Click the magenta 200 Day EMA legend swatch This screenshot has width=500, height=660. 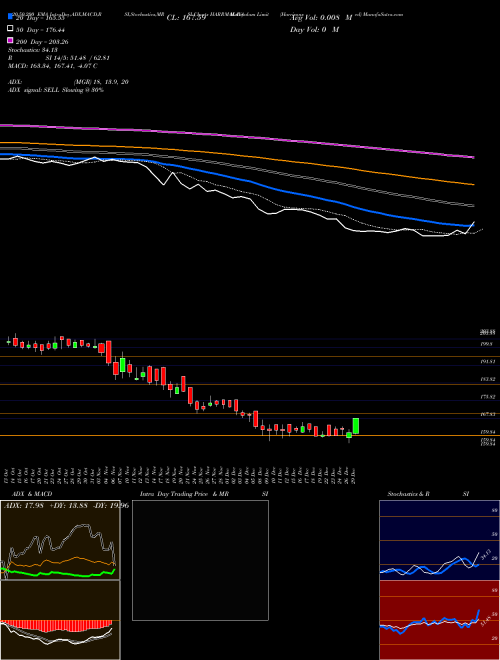coord(10,40)
